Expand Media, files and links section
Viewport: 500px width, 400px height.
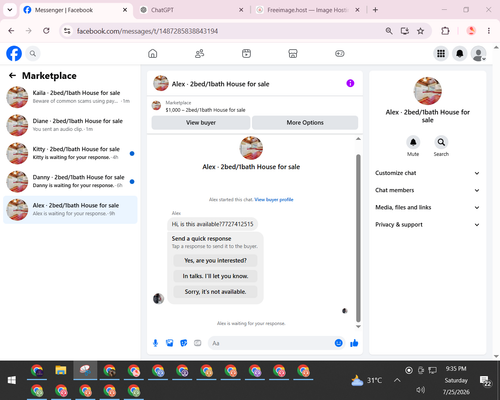[427, 207]
